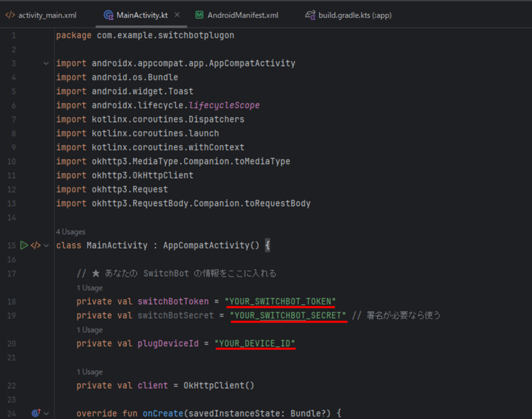Click the related XML file gutter icon
Screen dimensions: 532x419
coord(35,245)
